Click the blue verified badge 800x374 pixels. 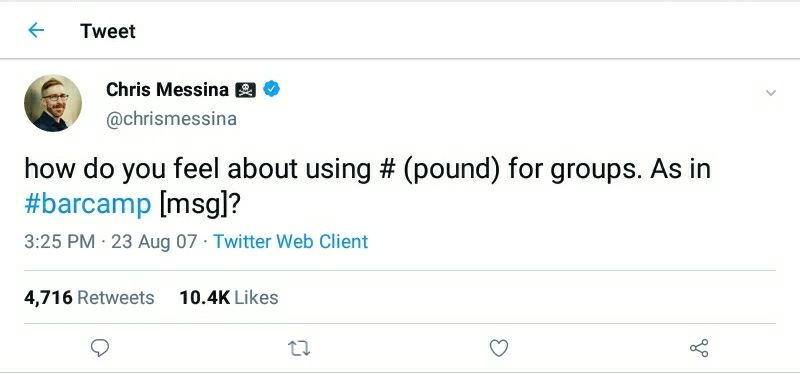tap(271, 90)
